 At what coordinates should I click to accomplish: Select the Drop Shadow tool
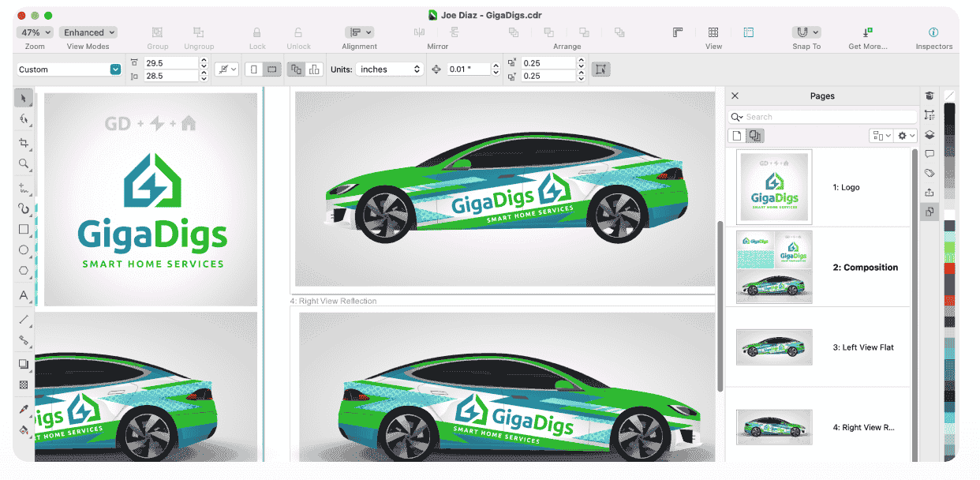(24, 364)
